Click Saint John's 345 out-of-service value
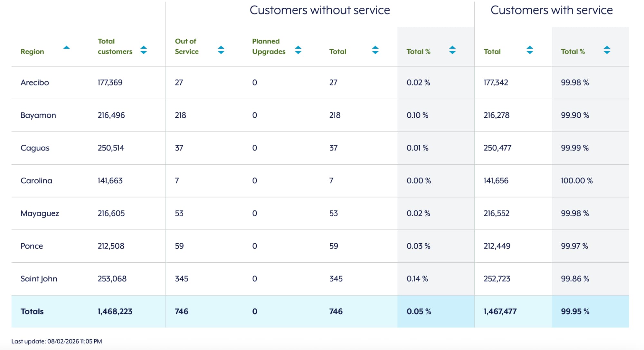This screenshot has height=350, width=644. pyautogui.click(x=182, y=279)
